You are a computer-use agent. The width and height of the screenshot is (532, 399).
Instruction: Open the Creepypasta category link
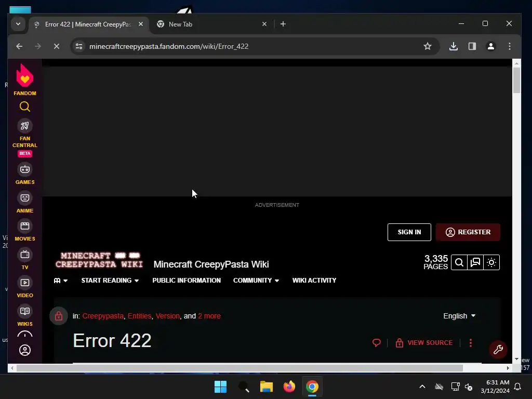point(103,316)
